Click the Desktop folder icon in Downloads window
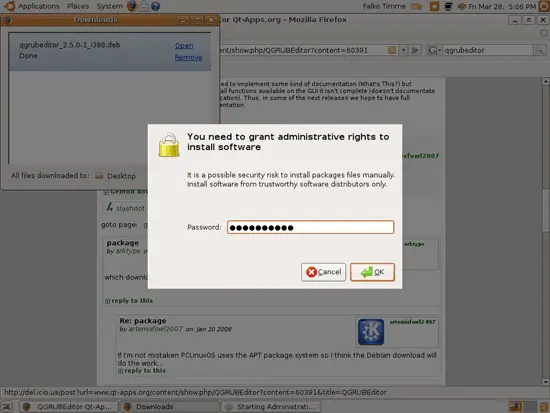550x413 pixels. (x=99, y=175)
